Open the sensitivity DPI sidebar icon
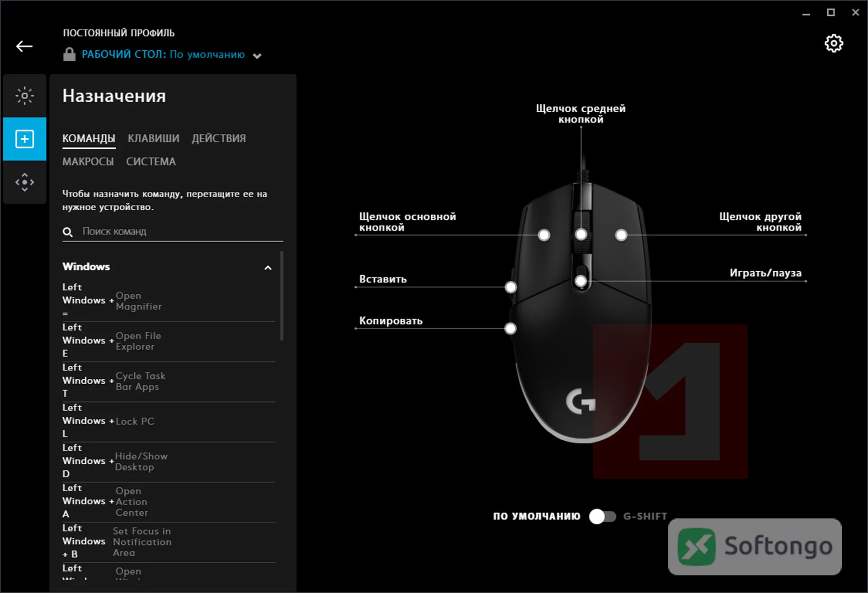 pyautogui.click(x=24, y=182)
